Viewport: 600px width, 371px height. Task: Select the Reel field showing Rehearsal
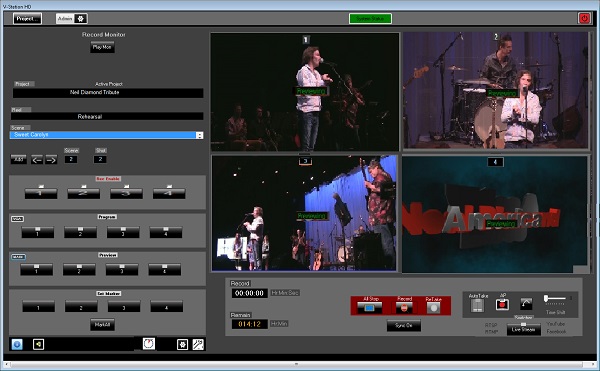pyautogui.click(x=108, y=116)
